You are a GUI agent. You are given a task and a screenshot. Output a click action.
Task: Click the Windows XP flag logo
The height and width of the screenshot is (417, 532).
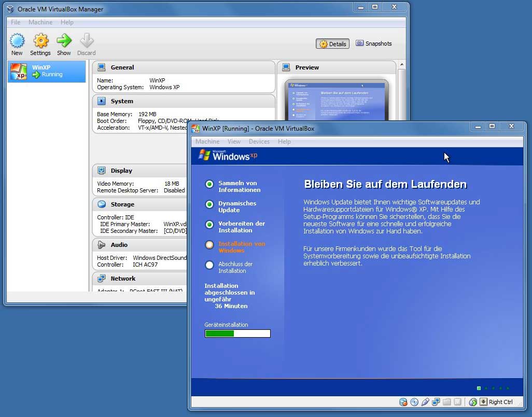[x=204, y=155]
